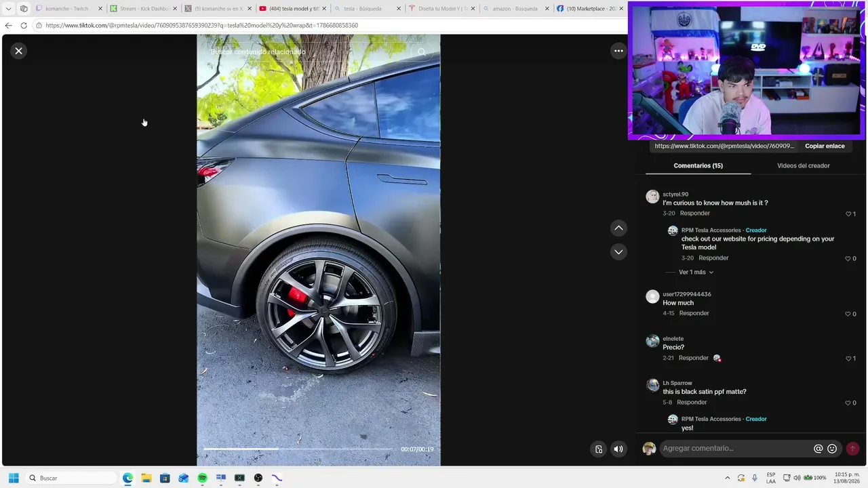The image size is (868, 488).
Task: Reply to Lh Sparrow's black satin comment
Action: pyautogui.click(x=692, y=403)
